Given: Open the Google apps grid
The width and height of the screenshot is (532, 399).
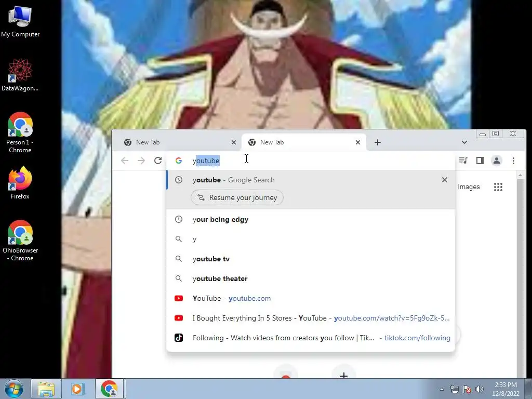Looking at the screenshot, I should [498, 187].
